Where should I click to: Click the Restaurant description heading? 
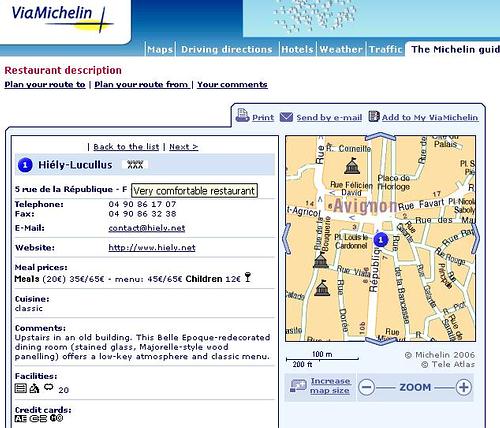point(63,70)
